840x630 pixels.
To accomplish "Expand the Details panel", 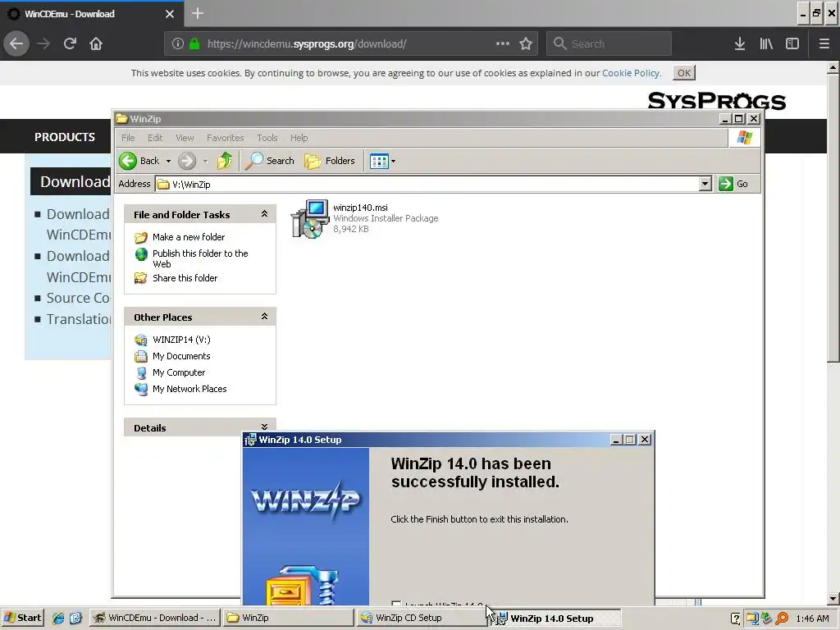I will (264, 427).
